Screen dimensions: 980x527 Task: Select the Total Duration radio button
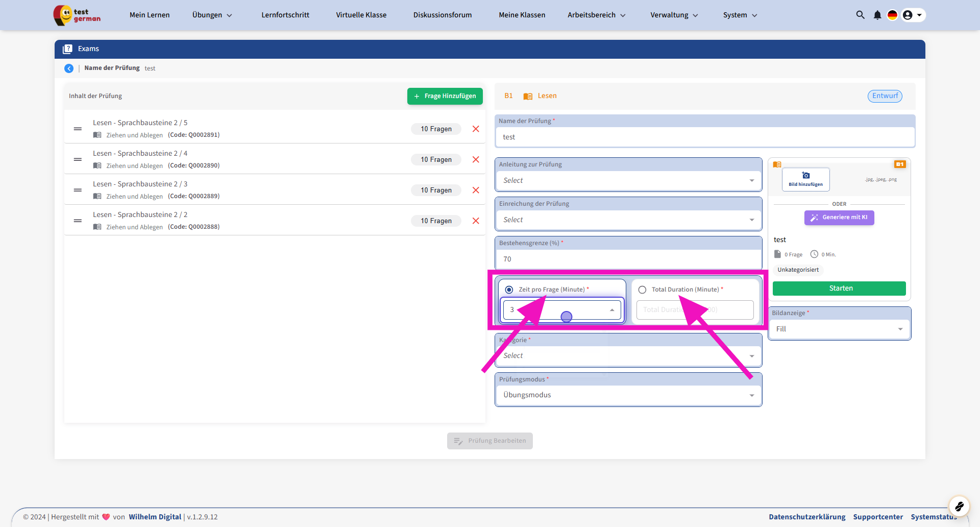tap(642, 290)
